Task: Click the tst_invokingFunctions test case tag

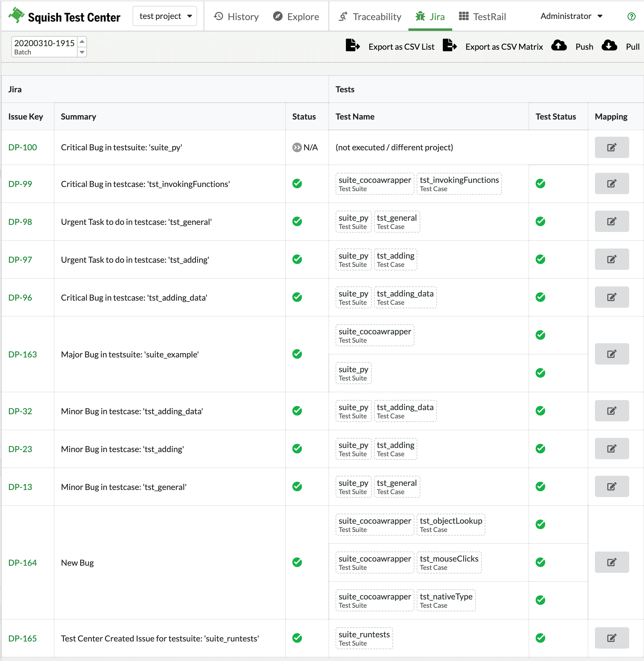Action: [x=459, y=184]
